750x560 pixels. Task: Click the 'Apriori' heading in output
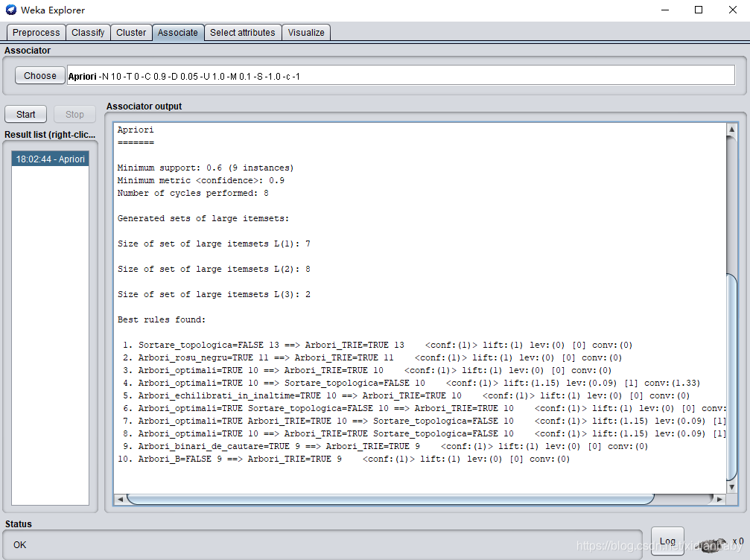coord(136,130)
